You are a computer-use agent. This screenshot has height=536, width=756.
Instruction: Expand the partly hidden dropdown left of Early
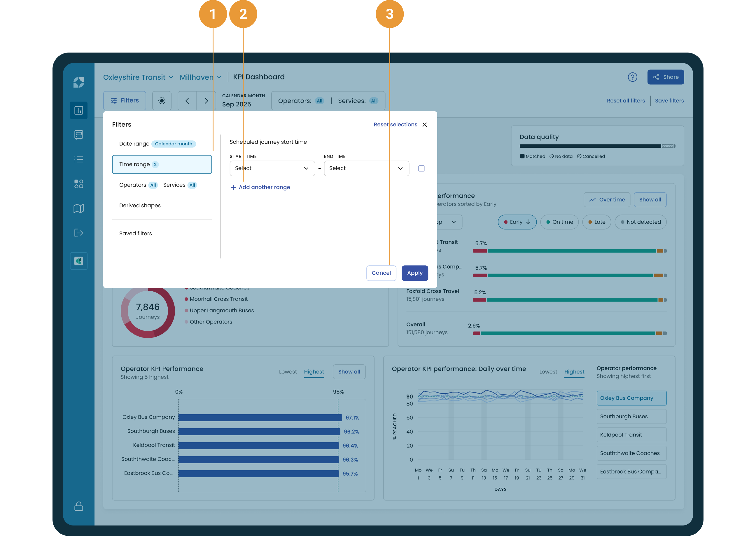point(449,222)
